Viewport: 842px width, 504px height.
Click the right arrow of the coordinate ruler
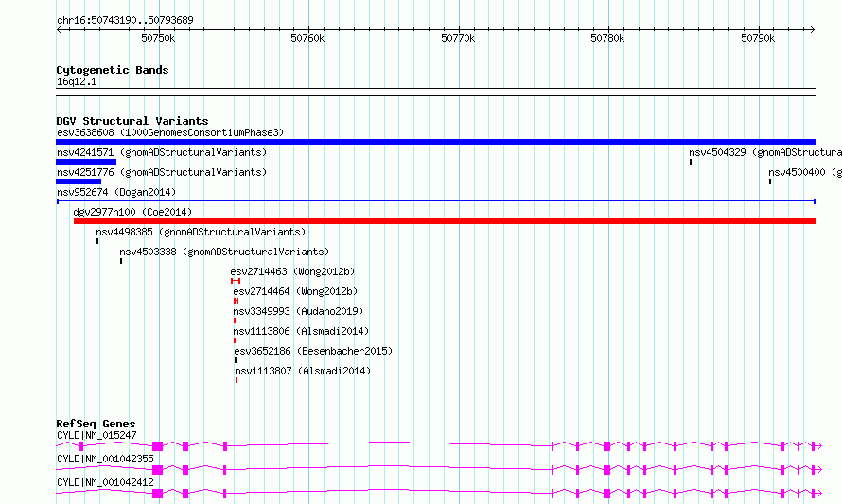pos(813,29)
